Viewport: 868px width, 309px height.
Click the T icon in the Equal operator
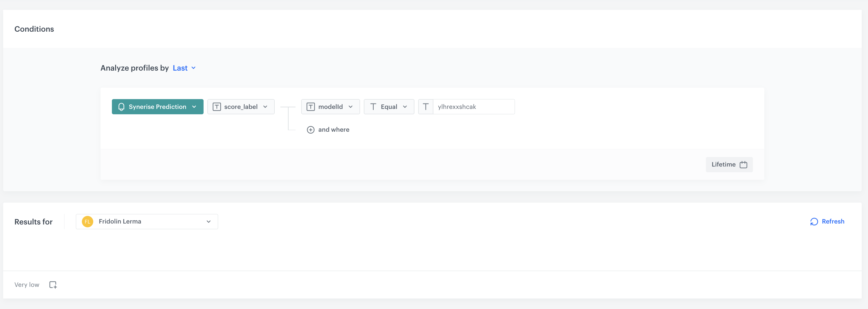click(x=373, y=107)
